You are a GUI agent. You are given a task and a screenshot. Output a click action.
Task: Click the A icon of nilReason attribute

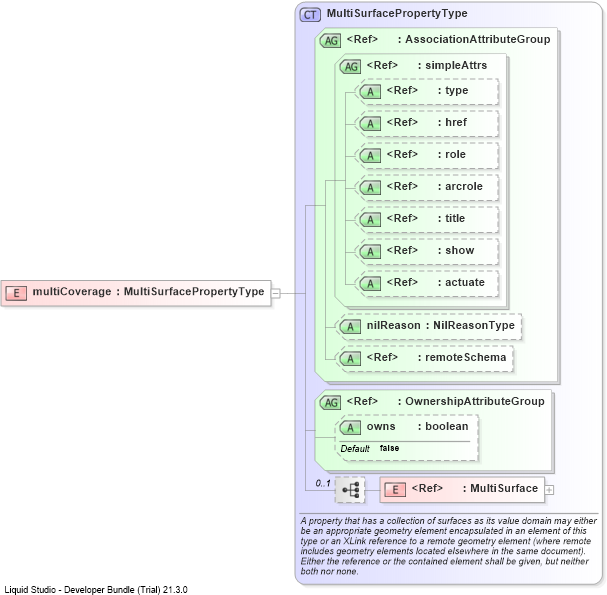point(350,327)
